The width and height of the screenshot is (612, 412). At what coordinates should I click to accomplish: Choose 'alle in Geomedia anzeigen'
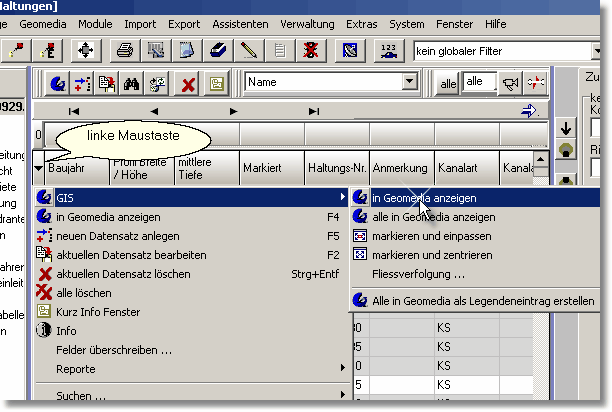pyautogui.click(x=475, y=217)
